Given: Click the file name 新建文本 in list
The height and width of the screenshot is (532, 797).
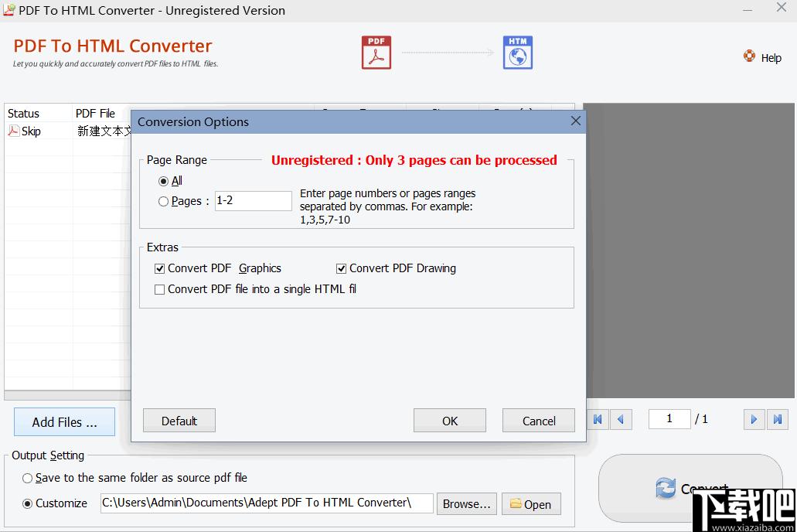Looking at the screenshot, I should point(104,131).
